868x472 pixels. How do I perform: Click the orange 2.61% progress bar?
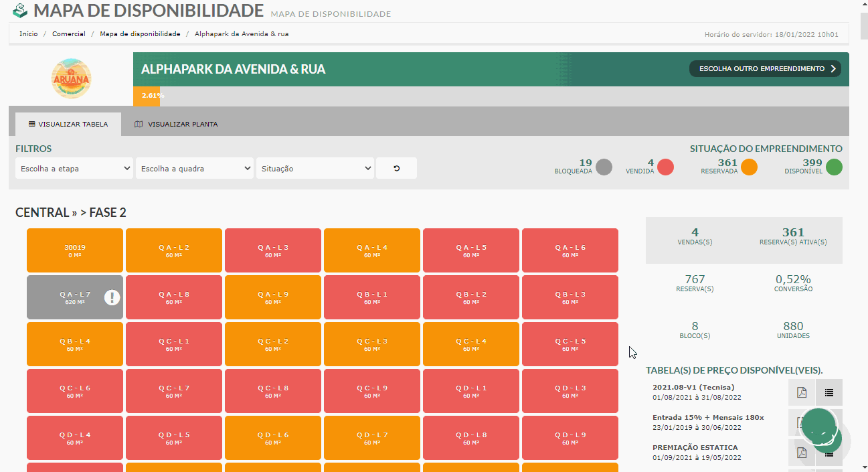point(147,96)
